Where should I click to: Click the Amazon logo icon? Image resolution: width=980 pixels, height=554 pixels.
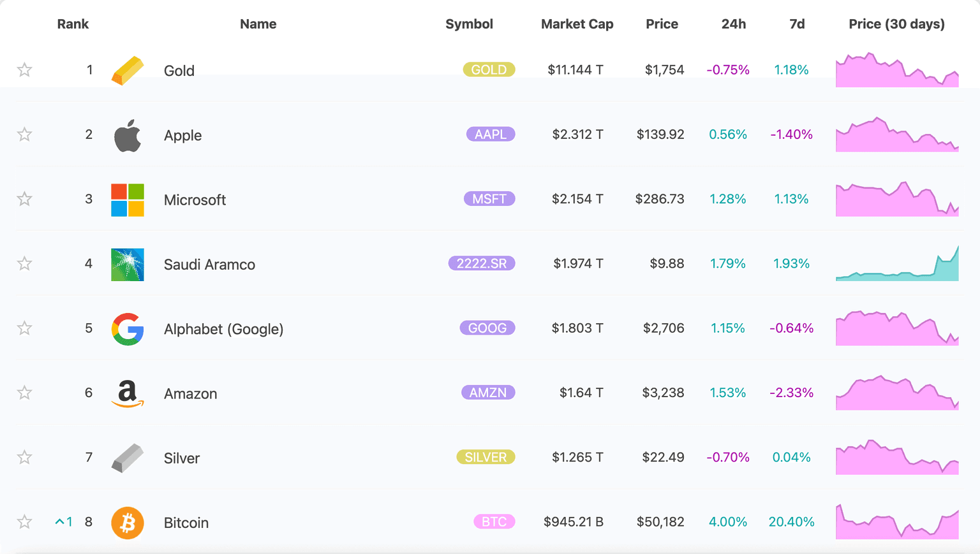pos(128,393)
